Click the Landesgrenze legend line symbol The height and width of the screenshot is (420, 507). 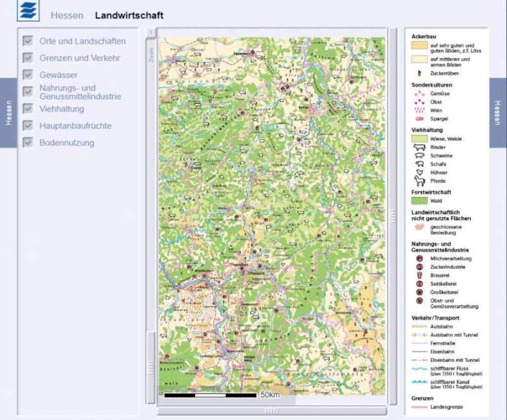click(x=419, y=407)
